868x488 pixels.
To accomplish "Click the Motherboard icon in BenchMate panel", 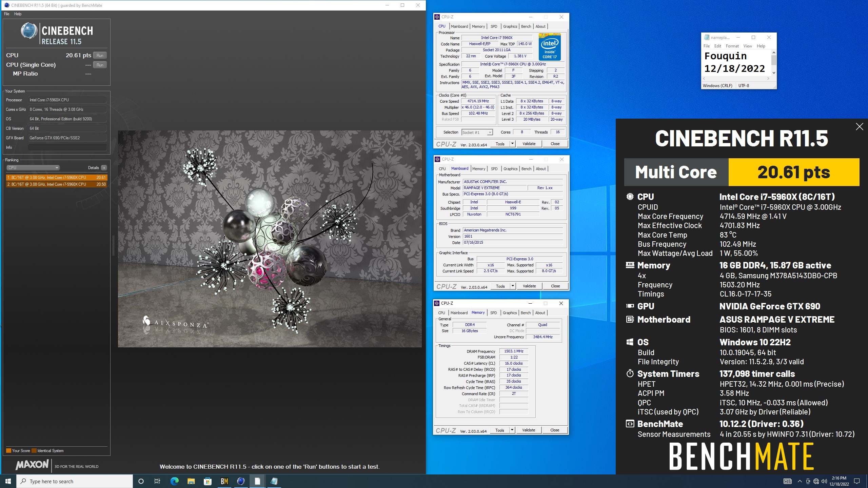I will point(630,319).
